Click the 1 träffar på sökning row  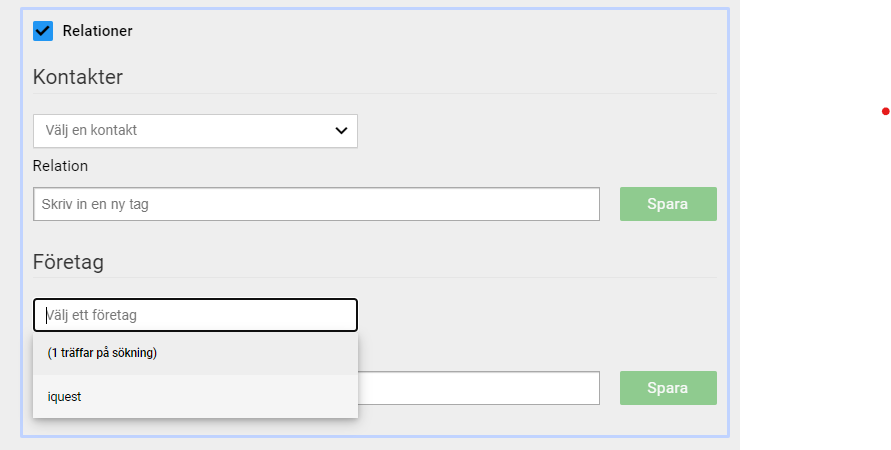coord(195,353)
